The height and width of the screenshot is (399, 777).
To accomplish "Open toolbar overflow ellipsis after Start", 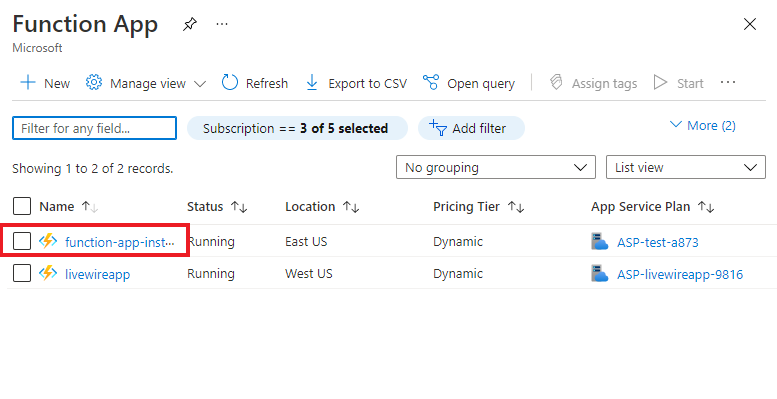I will tap(727, 82).
